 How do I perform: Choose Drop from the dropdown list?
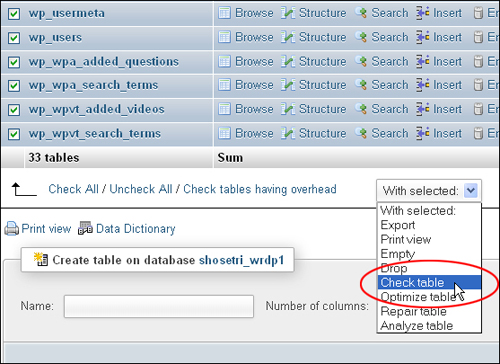[x=429, y=268]
